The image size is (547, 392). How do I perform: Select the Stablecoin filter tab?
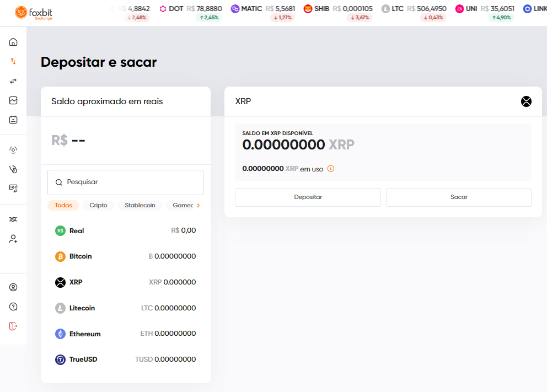[140, 206]
